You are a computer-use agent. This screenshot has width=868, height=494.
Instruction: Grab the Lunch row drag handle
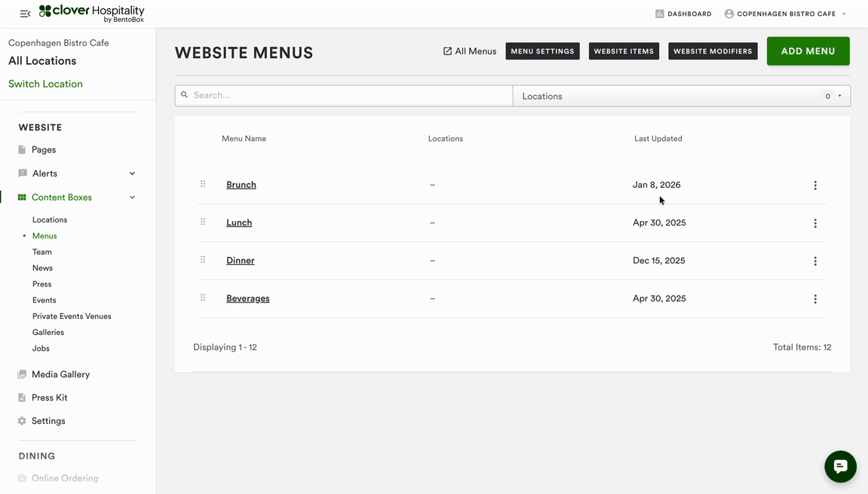click(203, 222)
